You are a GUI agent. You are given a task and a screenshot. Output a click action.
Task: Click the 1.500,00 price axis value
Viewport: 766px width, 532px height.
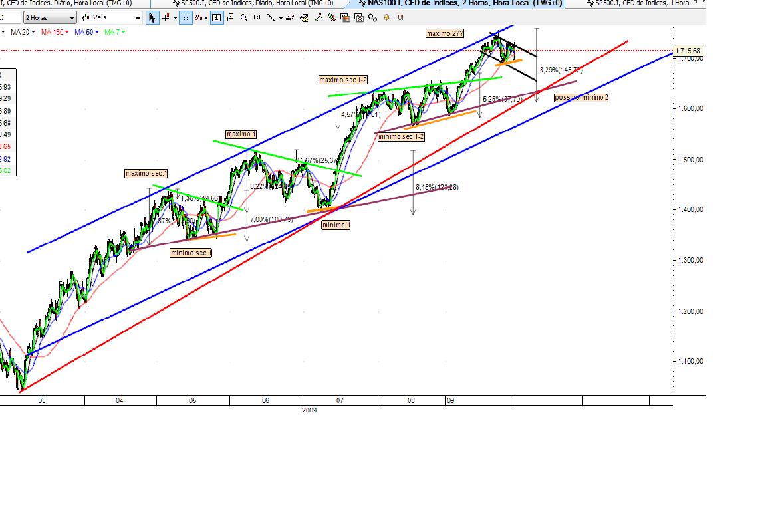point(690,160)
